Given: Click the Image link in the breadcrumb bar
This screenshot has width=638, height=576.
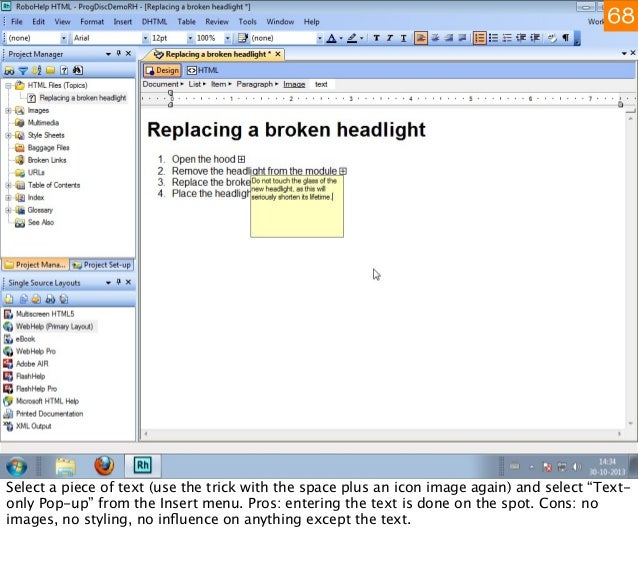Looking at the screenshot, I should click(294, 84).
